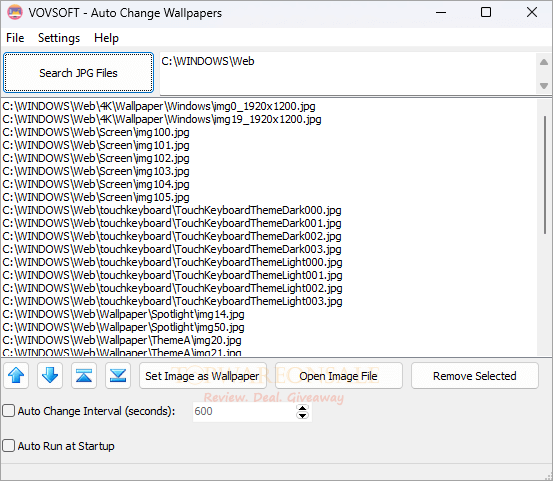
Task: Click Remove Selected button
Action: point(475,376)
